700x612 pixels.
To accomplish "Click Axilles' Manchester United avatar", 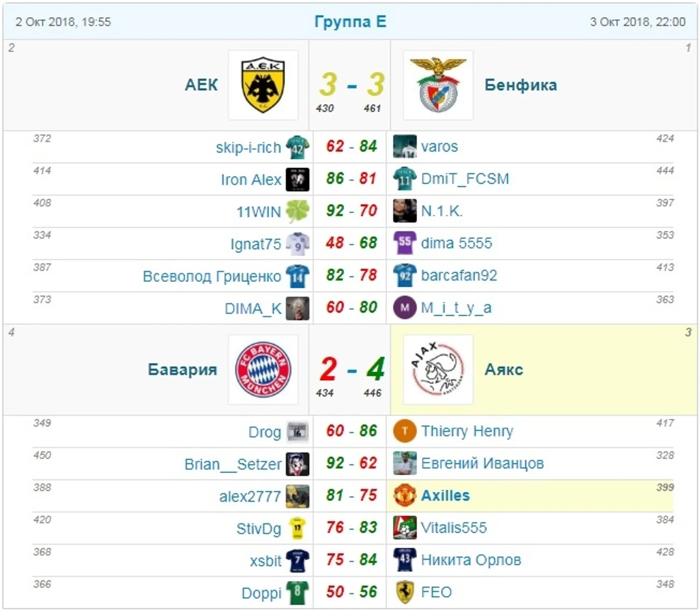I will tap(404, 495).
